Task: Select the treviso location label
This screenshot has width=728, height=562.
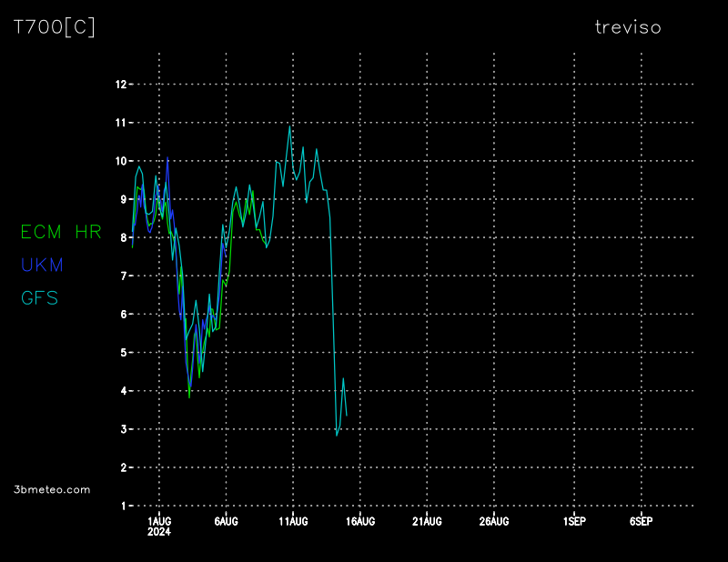Action: [x=627, y=27]
